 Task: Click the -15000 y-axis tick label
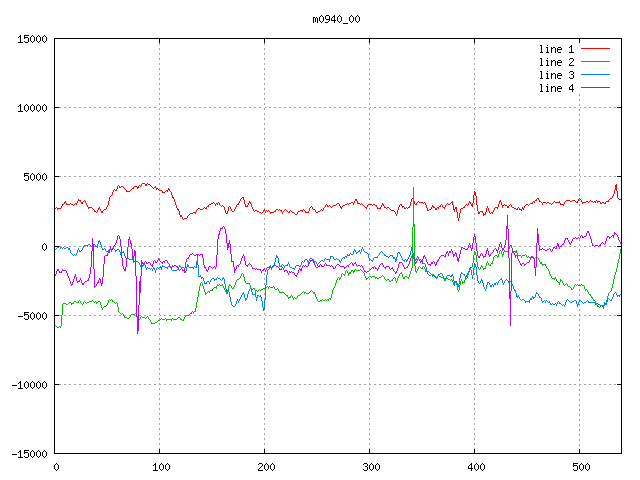click(x=29, y=454)
